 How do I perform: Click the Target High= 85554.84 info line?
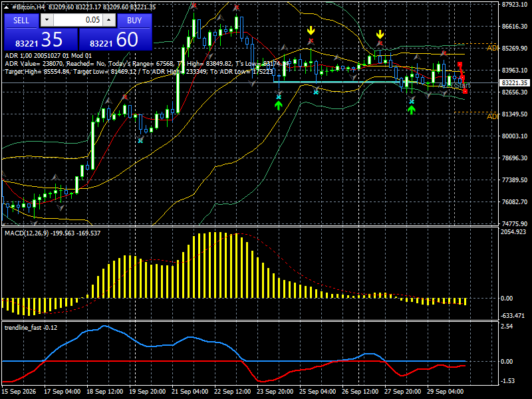139,72
